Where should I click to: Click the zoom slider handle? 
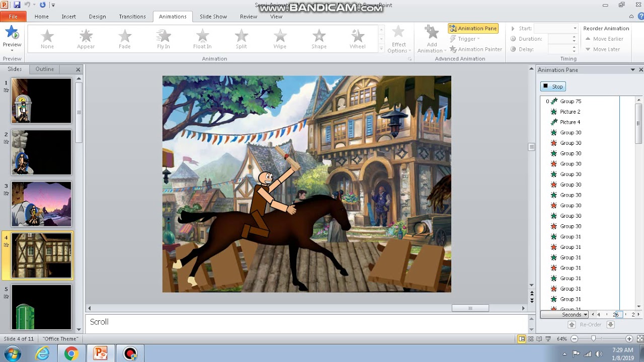point(594,339)
